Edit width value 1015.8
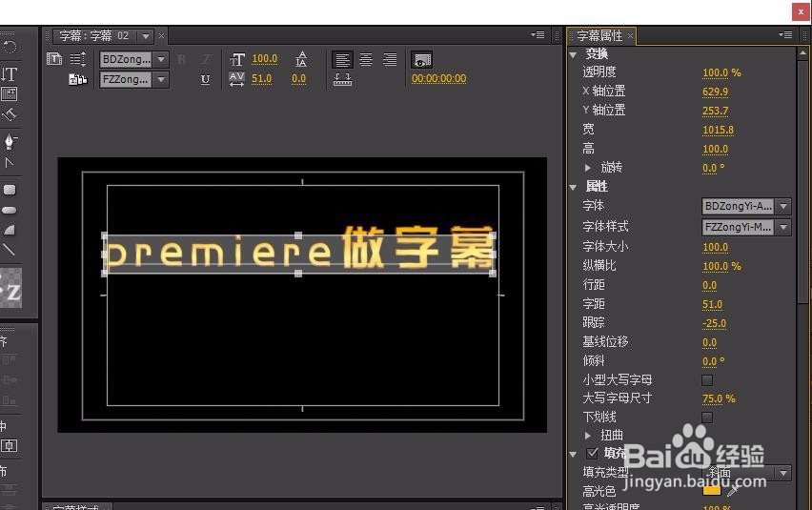Viewport: 812px width, 510px height. (x=719, y=130)
